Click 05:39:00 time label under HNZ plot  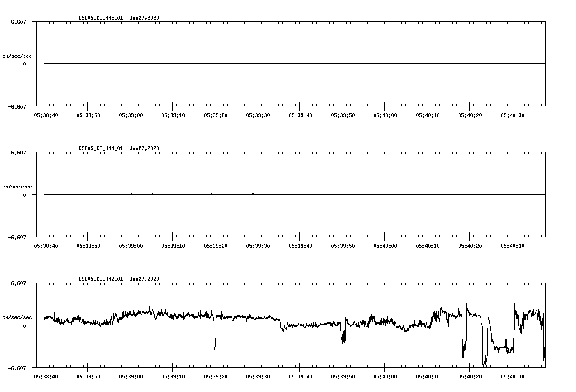click(x=131, y=377)
